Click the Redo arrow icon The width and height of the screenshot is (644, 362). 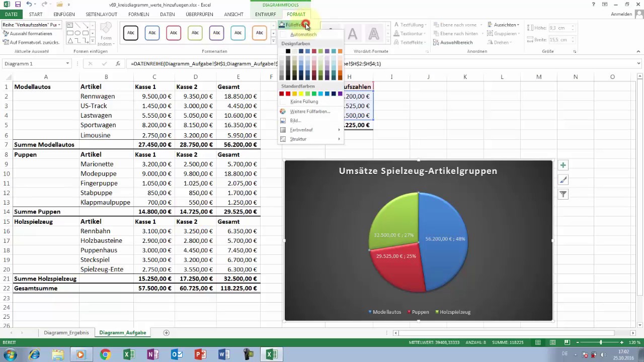pos(44,5)
